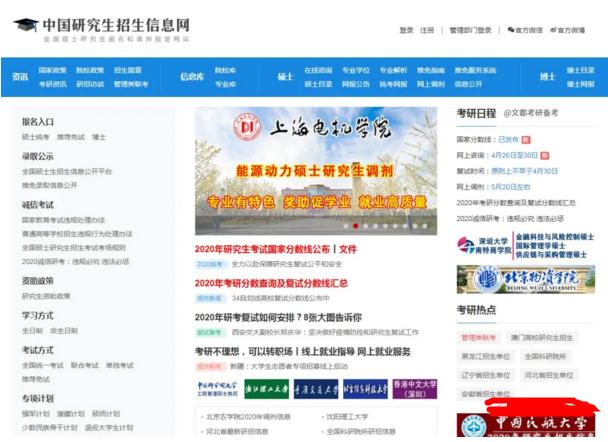Select 管理类联考 in the blue navigation bar
608x442 pixels.
[x=131, y=84]
